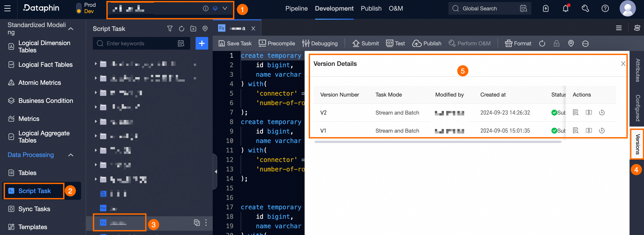Click the Save Task button
The height and width of the screenshot is (235, 644).
coord(235,43)
